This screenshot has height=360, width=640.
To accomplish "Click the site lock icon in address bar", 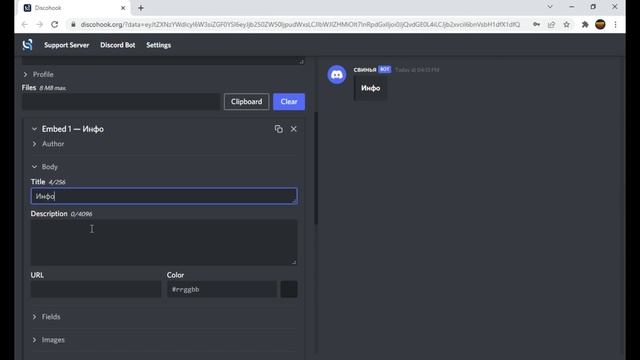I will click(73, 24).
